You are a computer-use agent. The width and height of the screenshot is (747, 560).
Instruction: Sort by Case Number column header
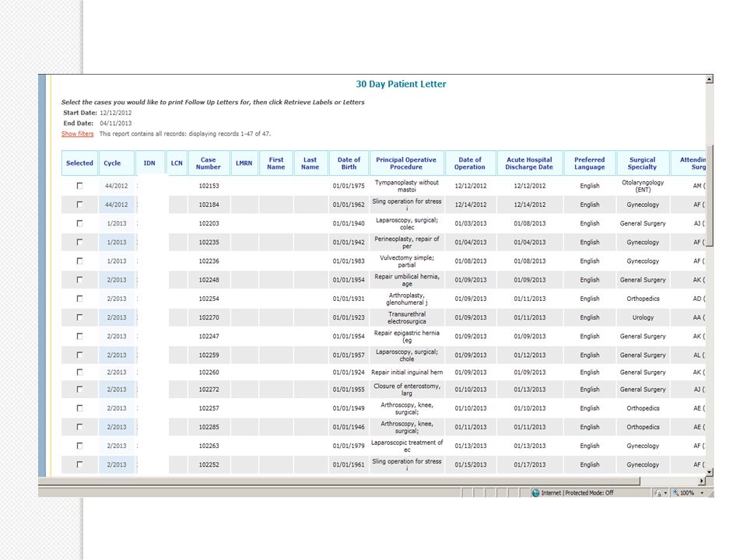click(209, 163)
